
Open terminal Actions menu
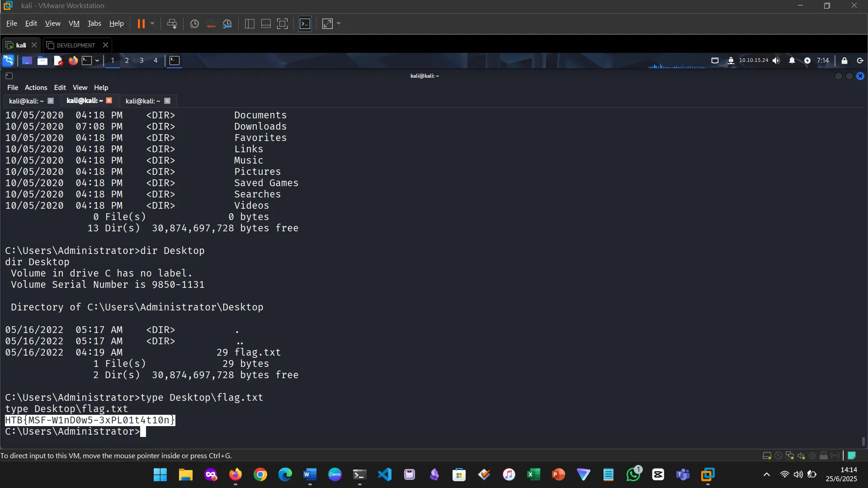[x=36, y=88]
